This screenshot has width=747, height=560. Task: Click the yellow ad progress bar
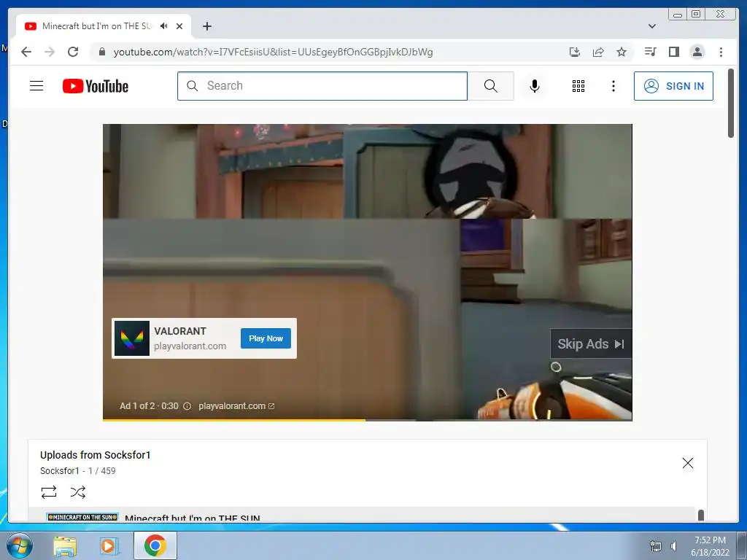234,420
